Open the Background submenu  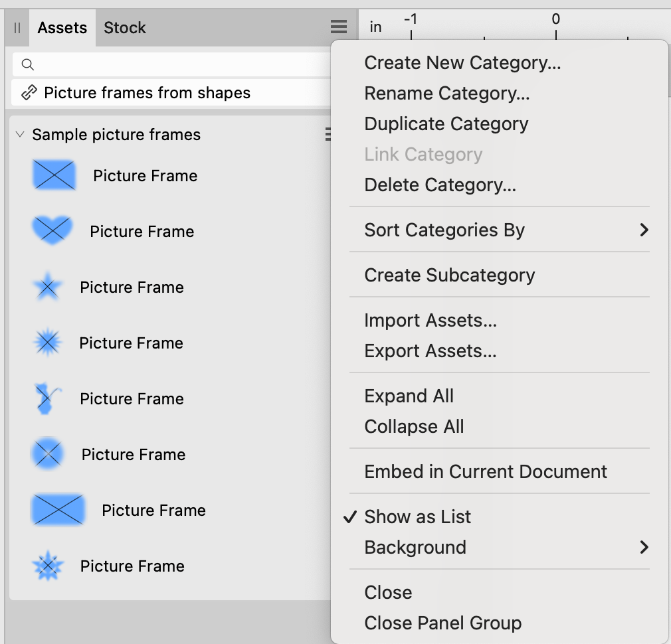tap(415, 547)
